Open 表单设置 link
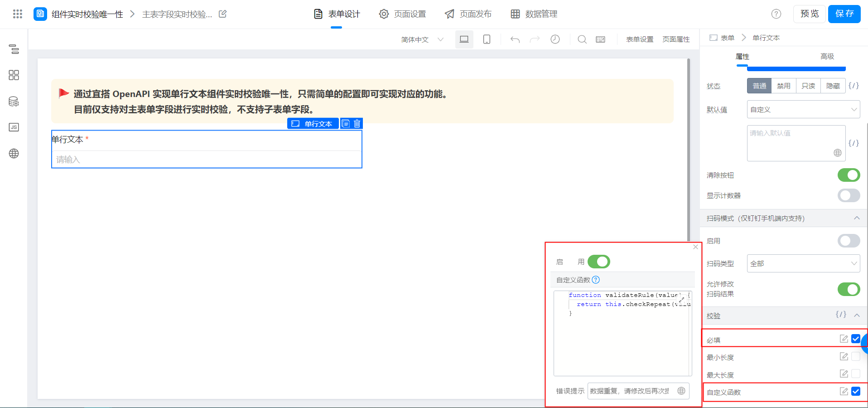Screen dimensions: 868x408 pyautogui.click(x=640, y=39)
